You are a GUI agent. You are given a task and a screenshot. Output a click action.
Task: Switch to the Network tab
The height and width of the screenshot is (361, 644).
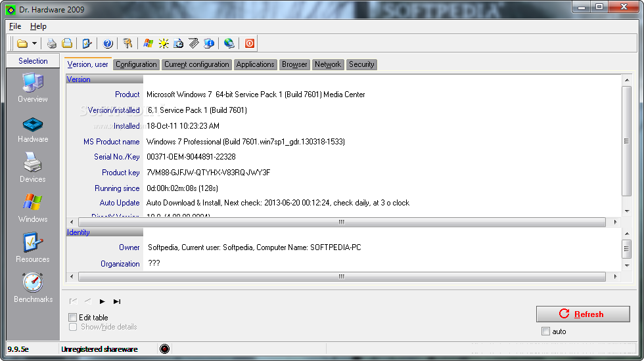click(x=328, y=64)
